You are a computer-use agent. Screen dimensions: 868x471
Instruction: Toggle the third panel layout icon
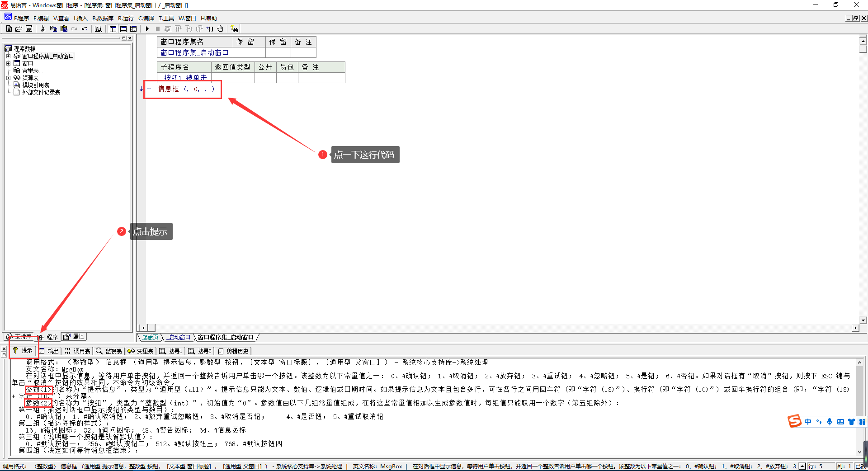pos(133,28)
